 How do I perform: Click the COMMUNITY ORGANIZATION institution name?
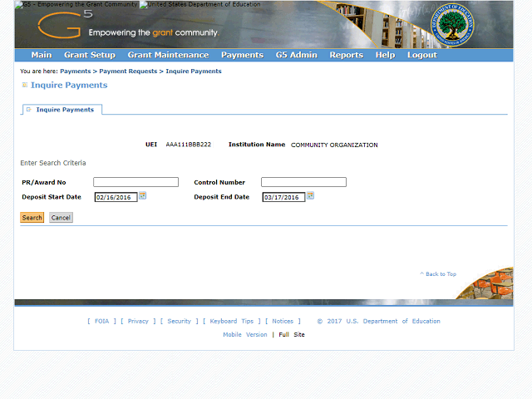coord(334,145)
